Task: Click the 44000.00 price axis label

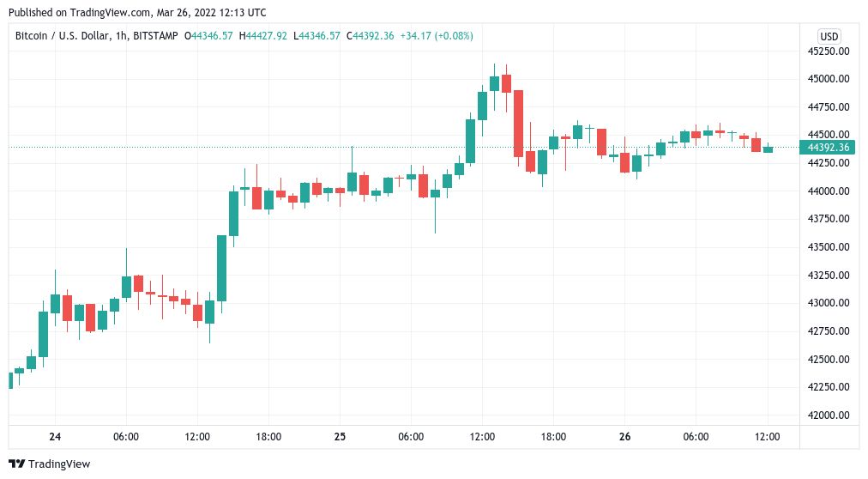Action: point(829,191)
